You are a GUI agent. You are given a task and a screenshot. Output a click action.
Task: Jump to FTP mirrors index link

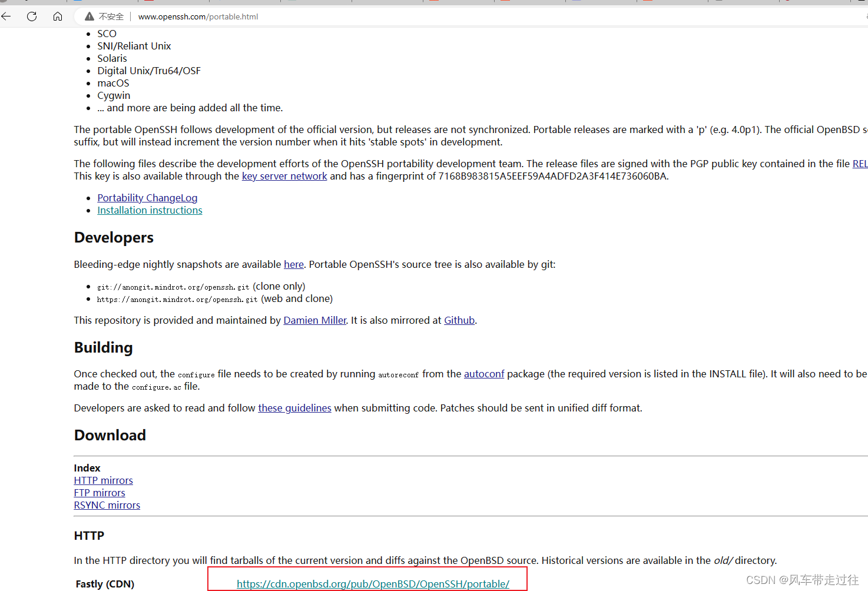click(100, 493)
